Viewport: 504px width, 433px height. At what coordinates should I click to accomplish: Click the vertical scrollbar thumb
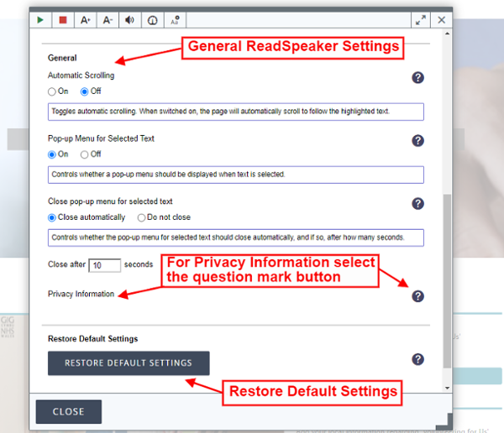tap(447, 281)
